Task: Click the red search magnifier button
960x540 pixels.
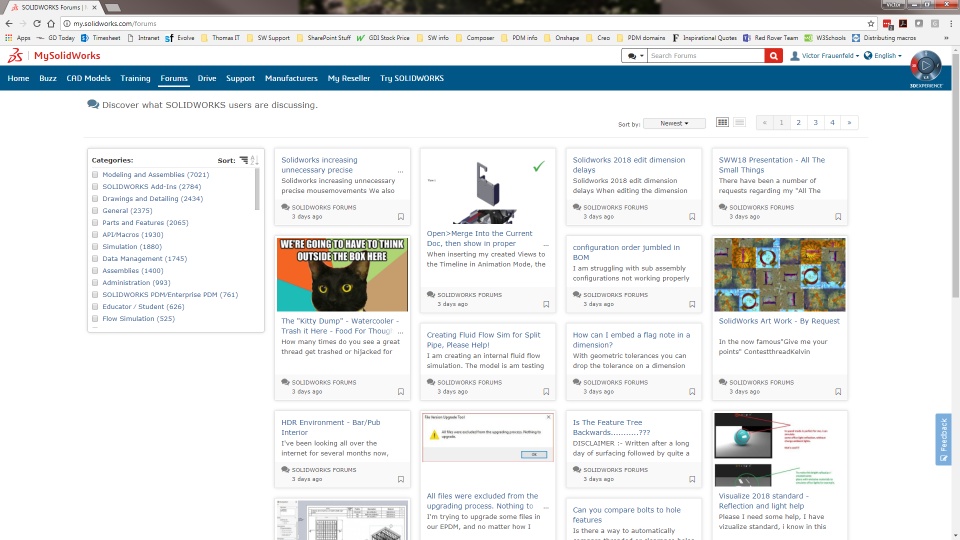Action: (773, 56)
